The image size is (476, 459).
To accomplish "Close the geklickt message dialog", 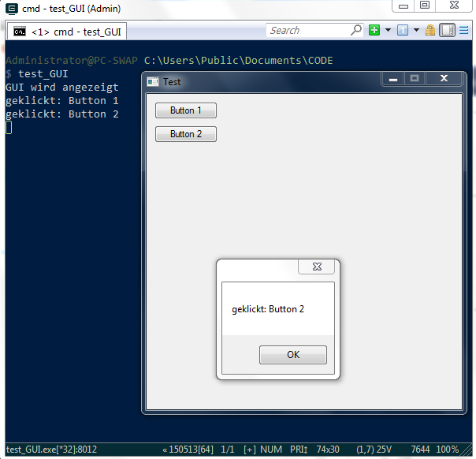I will (316, 267).
